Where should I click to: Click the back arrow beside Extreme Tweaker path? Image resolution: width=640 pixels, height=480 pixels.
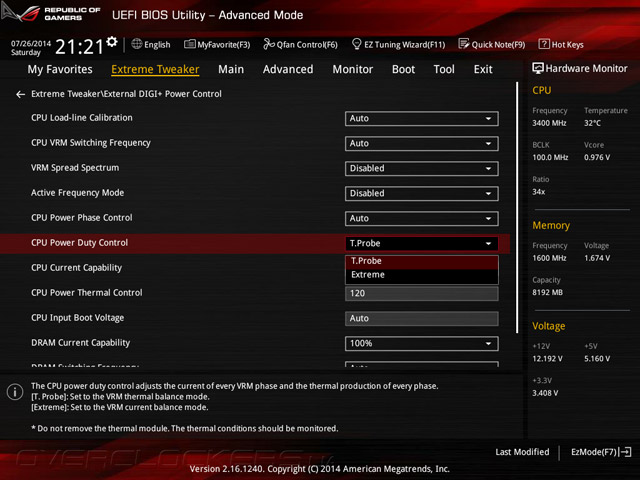click(20, 94)
